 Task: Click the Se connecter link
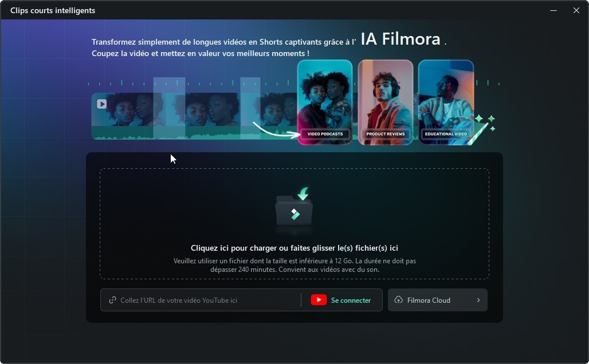click(x=351, y=300)
